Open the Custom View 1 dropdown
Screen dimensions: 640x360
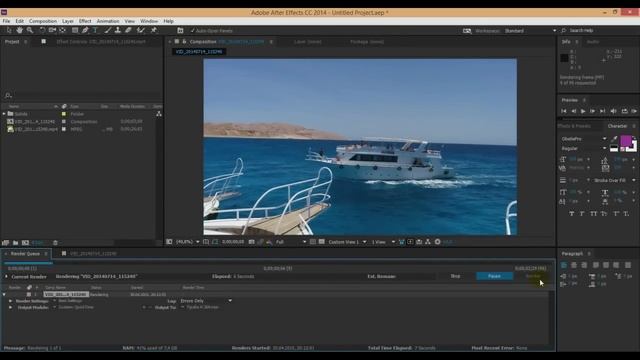click(347, 242)
